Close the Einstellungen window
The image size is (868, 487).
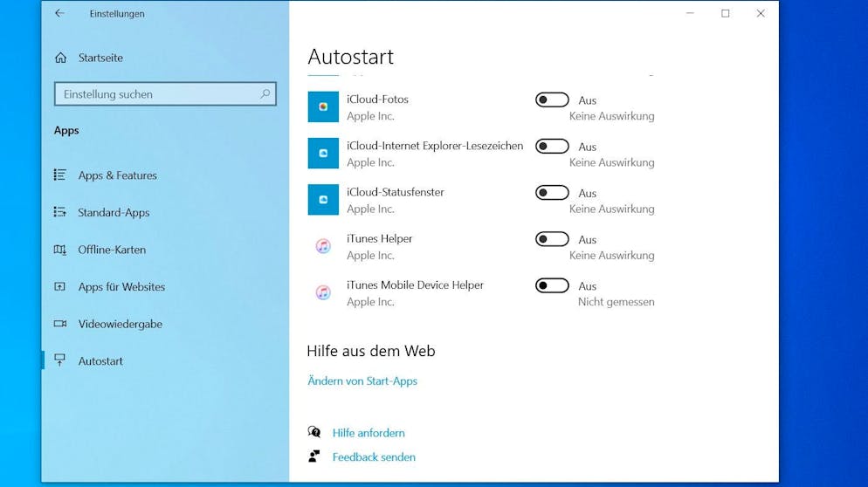coord(761,13)
